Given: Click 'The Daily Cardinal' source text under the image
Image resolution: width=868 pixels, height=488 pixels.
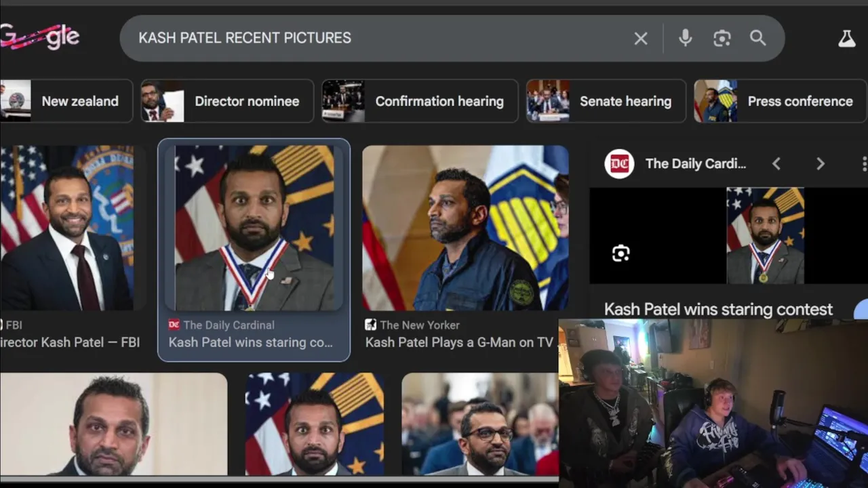Looking at the screenshot, I should [x=229, y=325].
